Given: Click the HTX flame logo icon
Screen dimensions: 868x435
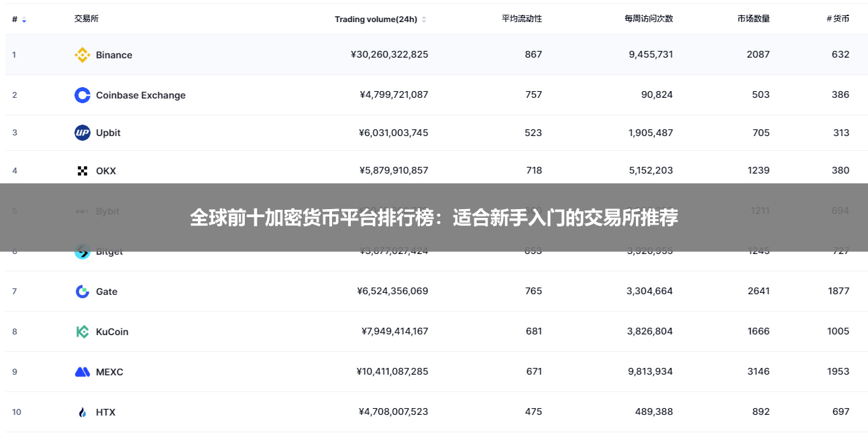Looking at the screenshot, I should click(83, 412).
